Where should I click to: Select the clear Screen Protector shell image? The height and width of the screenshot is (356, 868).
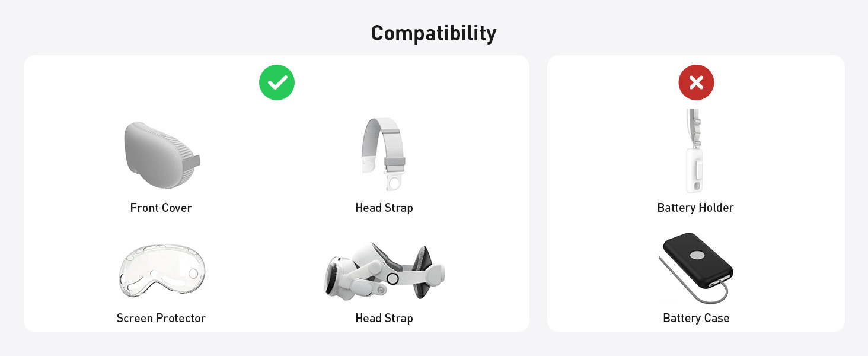pos(161,271)
